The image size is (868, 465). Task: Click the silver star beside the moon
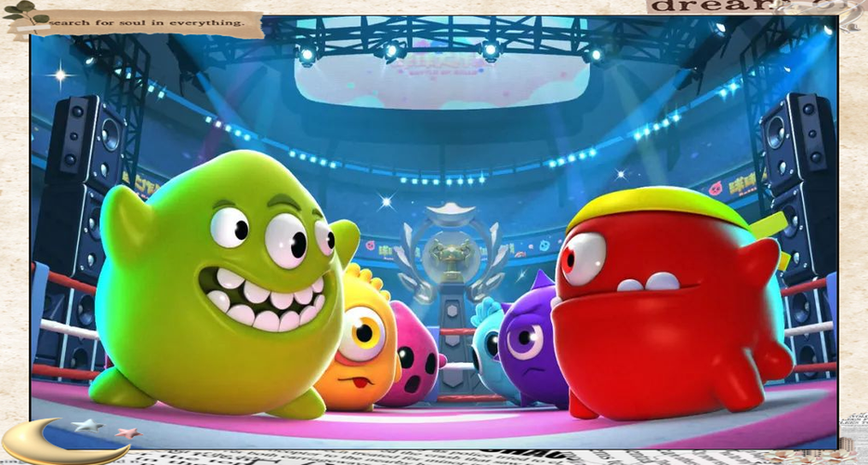(88, 425)
